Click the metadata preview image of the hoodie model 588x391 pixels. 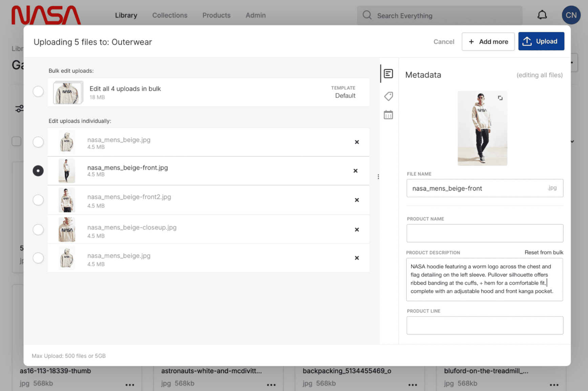(x=482, y=128)
